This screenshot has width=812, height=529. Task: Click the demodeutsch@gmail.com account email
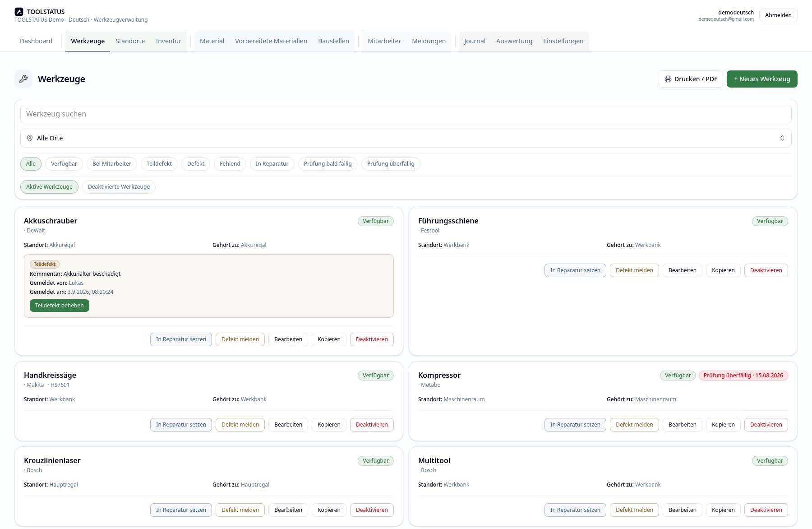coord(726,19)
